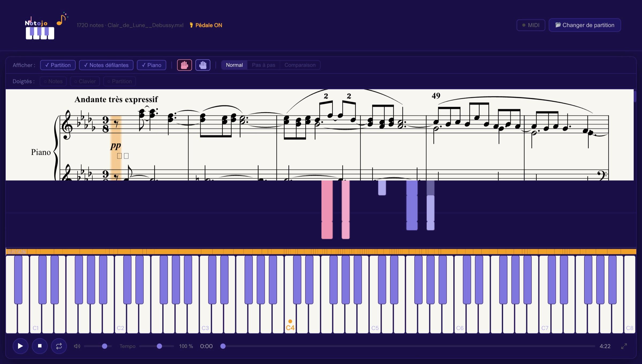Click the 0:00 elapsed time

click(206, 346)
